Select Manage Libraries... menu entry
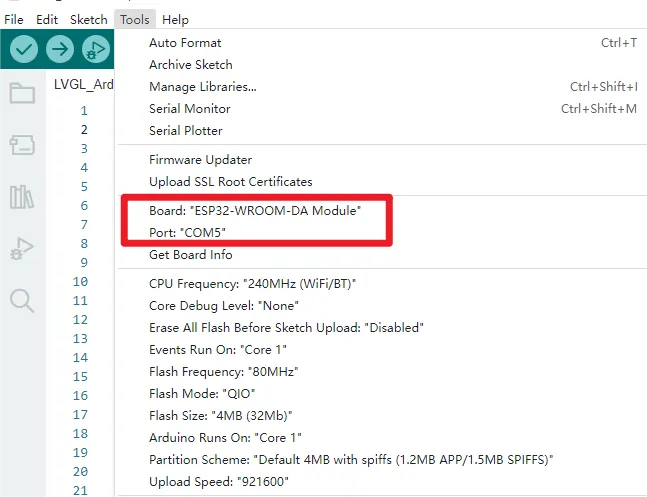The image size is (647, 497). coord(202,87)
